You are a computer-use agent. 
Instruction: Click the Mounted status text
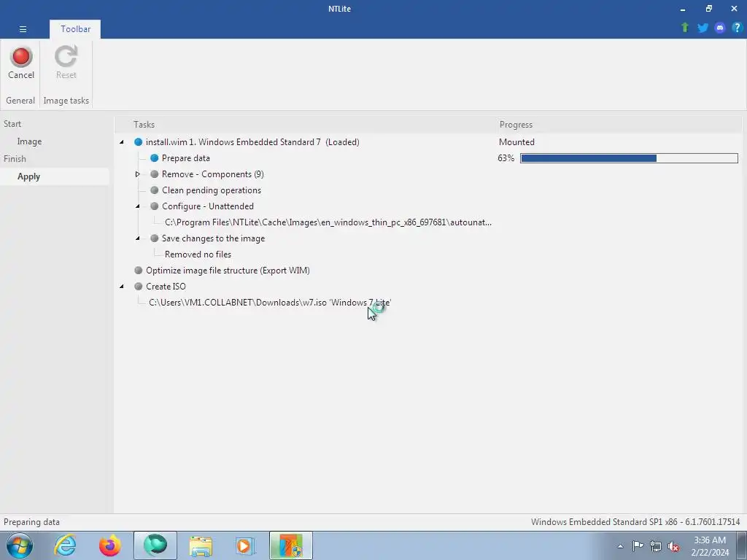(516, 142)
